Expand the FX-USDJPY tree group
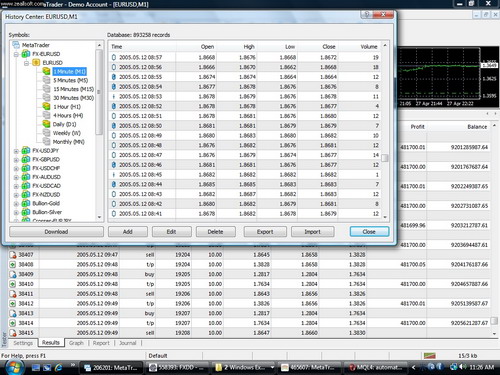This screenshot has width=500, height=375. 16,151
